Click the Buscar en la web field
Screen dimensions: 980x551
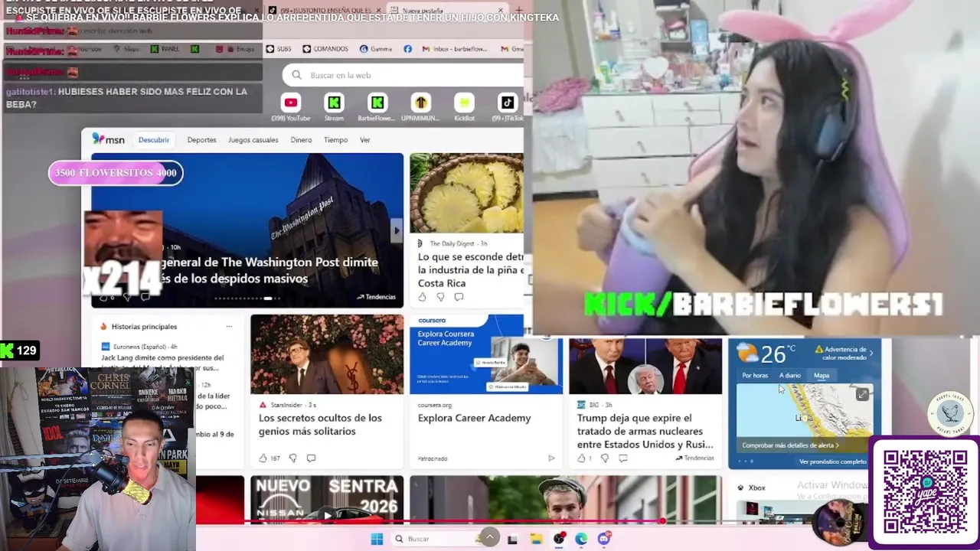403,75
